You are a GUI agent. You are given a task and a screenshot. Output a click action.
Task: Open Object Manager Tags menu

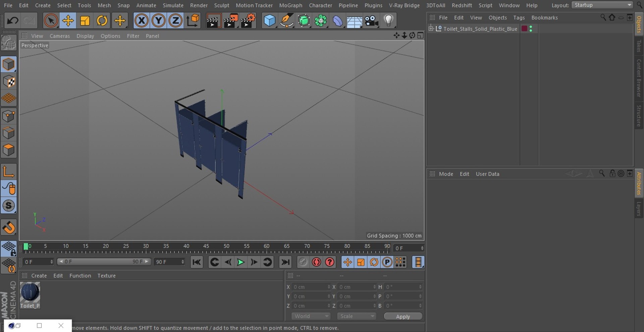[519, 17]
